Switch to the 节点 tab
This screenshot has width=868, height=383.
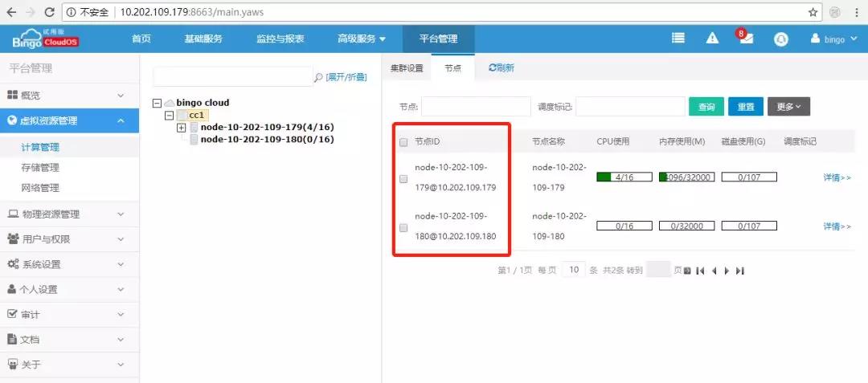(x=452, y=68)
